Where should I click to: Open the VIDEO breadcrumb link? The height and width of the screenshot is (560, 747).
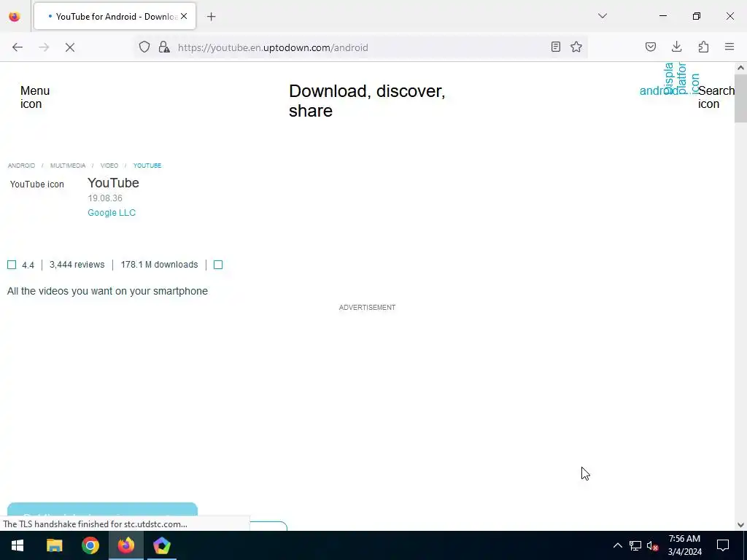(109, 166)
